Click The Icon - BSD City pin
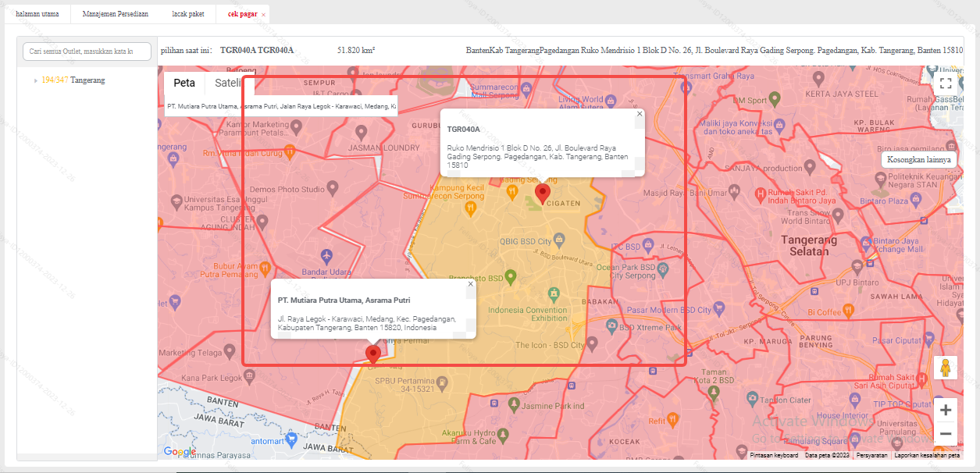Image resolution: width=980 pixels, height=473 pixels. (593, 343)
